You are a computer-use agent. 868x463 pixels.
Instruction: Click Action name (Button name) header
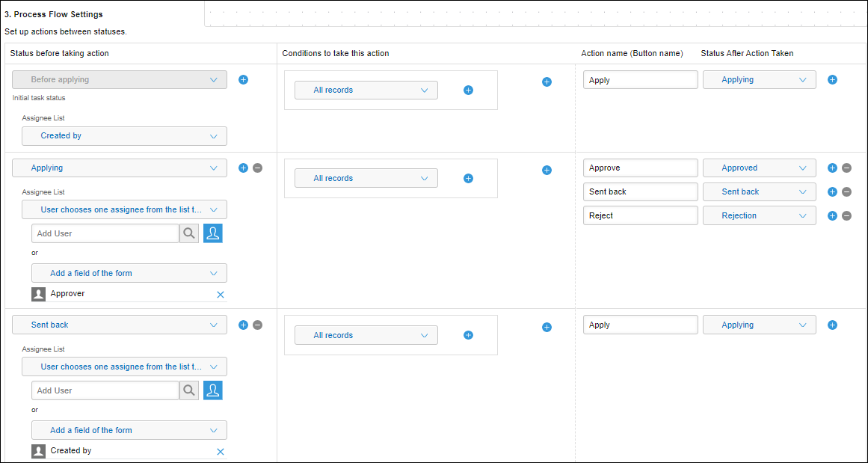pos(632,53)
